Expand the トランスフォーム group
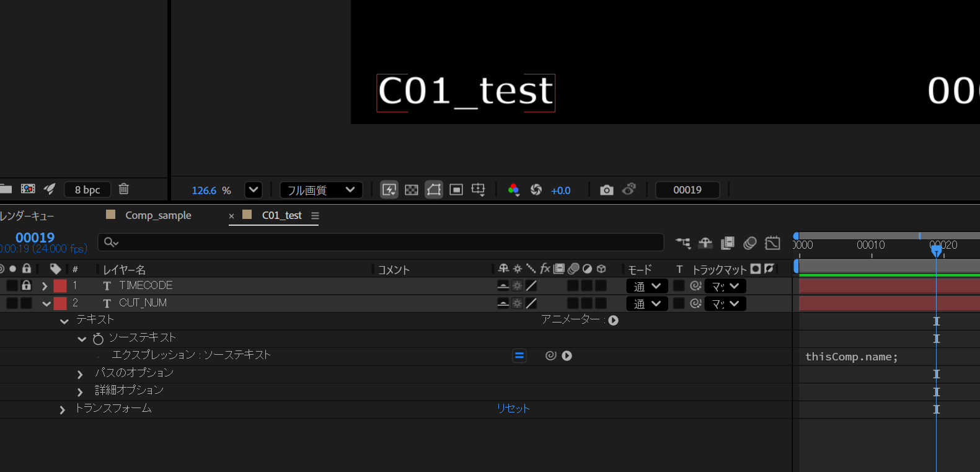The width and height of the screenshot is (980, 472). tap(62, 409)
